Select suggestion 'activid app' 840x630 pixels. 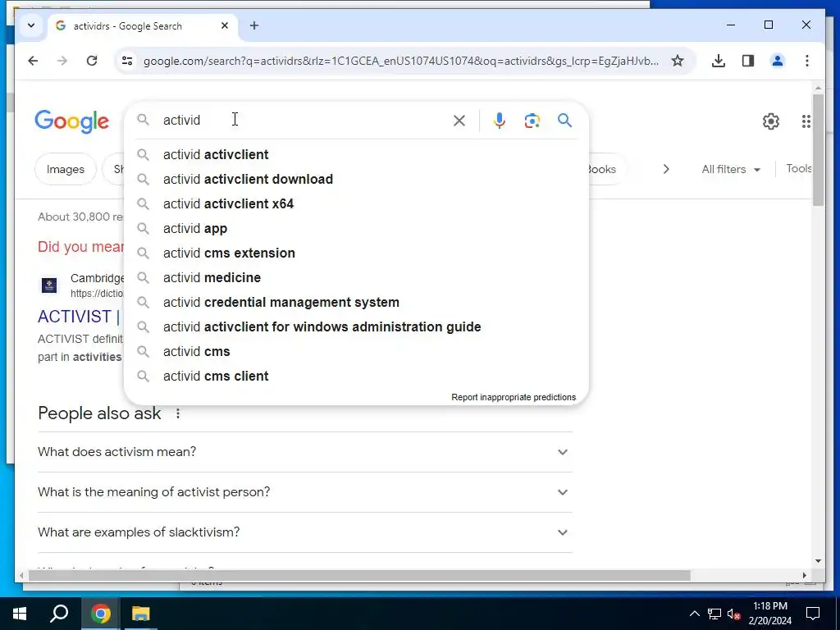[356, 229]
